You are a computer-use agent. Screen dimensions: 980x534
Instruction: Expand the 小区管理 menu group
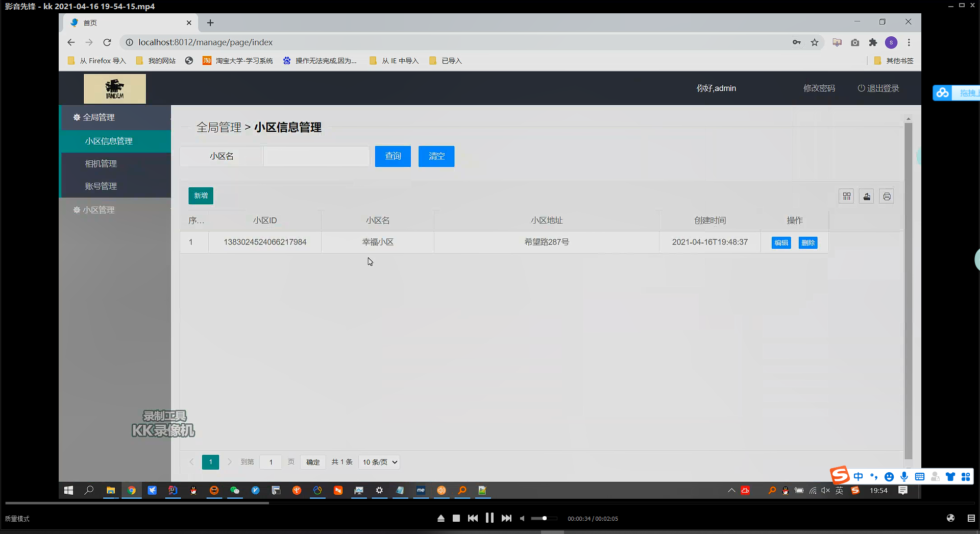click(116, 210)
